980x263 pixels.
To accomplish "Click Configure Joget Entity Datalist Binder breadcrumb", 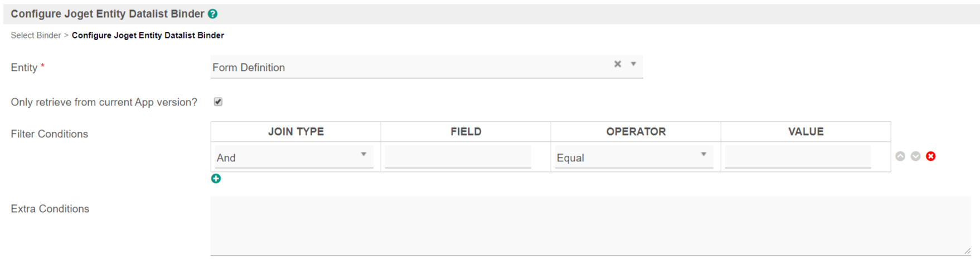I will (148, 35).
